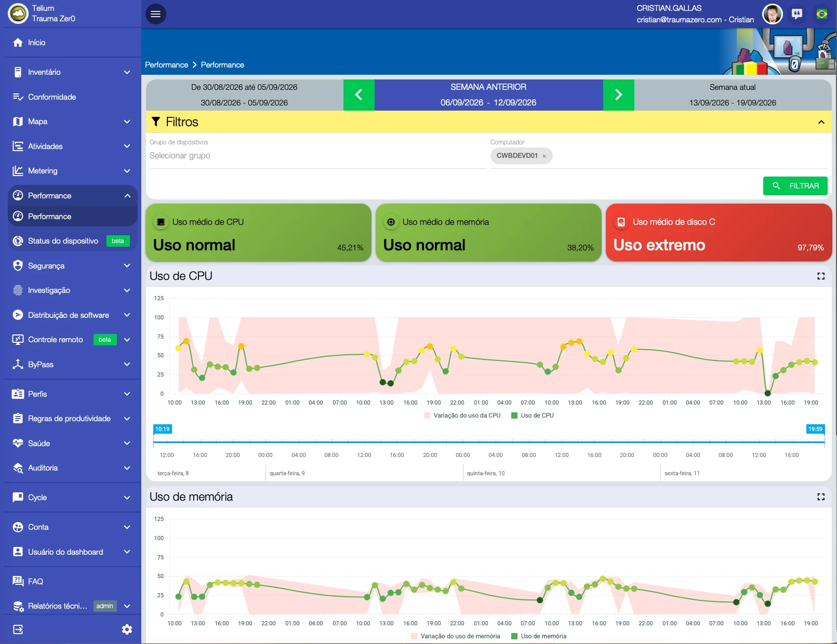Expand the Mapa menu chevron

[x=127, y=122]
